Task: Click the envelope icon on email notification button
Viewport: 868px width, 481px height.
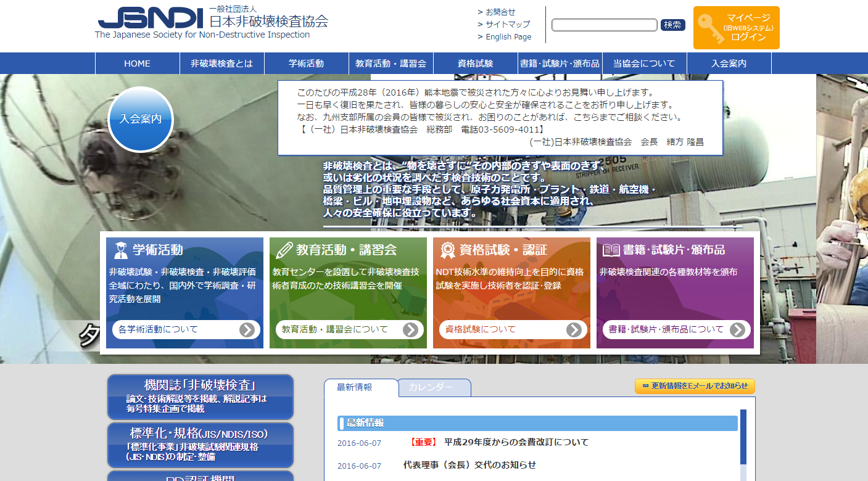Action: pyautogui.click(x=645, y=386)
